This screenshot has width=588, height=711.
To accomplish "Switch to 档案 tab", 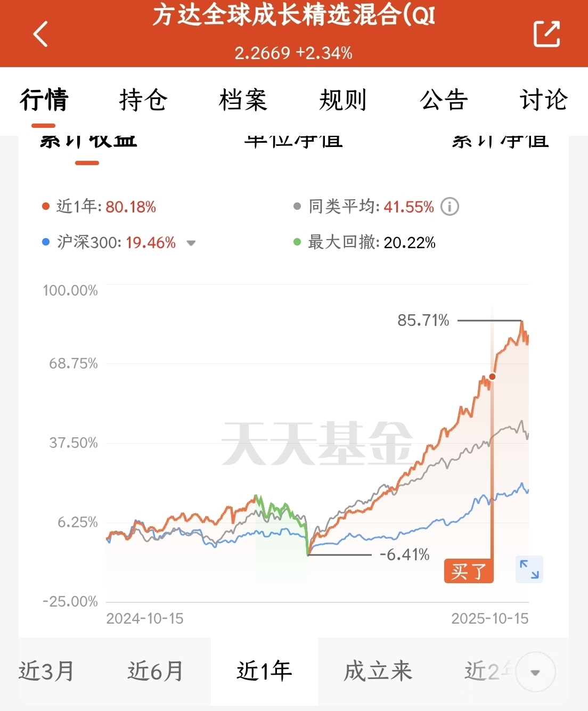I will pyautogui.click(x=243, y=100).
